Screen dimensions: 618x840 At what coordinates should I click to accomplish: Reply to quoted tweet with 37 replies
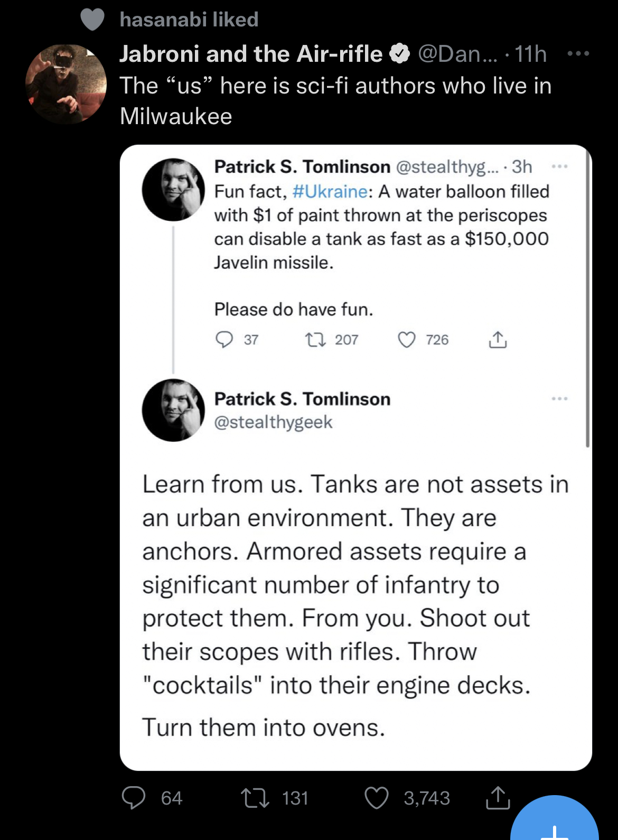click(x=224, y=339)
